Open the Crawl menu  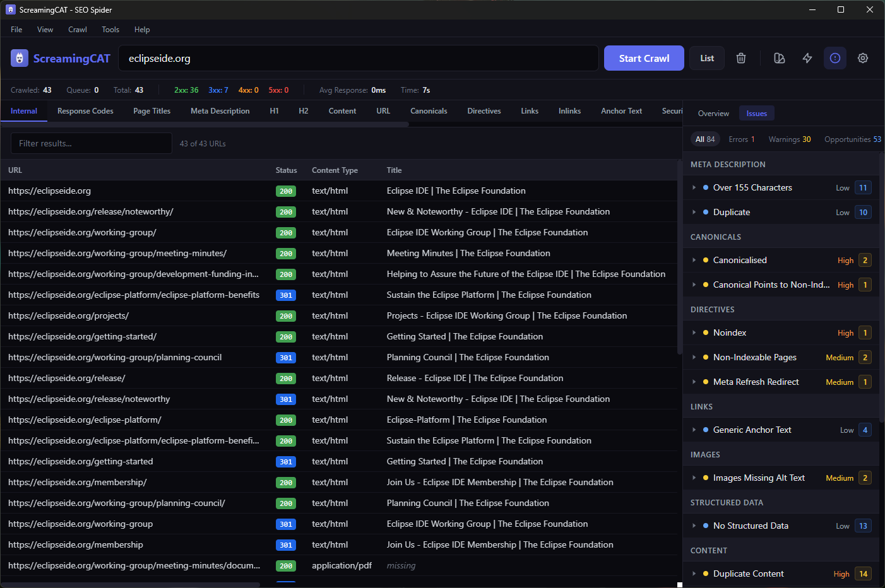coord(78,30)
